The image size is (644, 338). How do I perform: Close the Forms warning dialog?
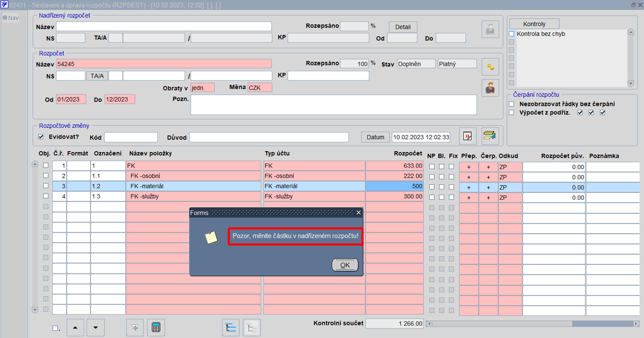[359, 213]
